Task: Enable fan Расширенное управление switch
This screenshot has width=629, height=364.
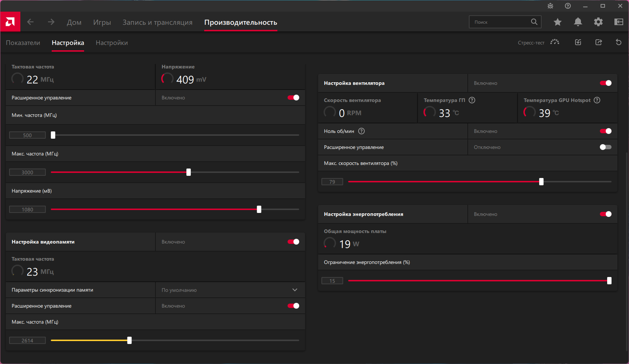Action: point(606,147)
